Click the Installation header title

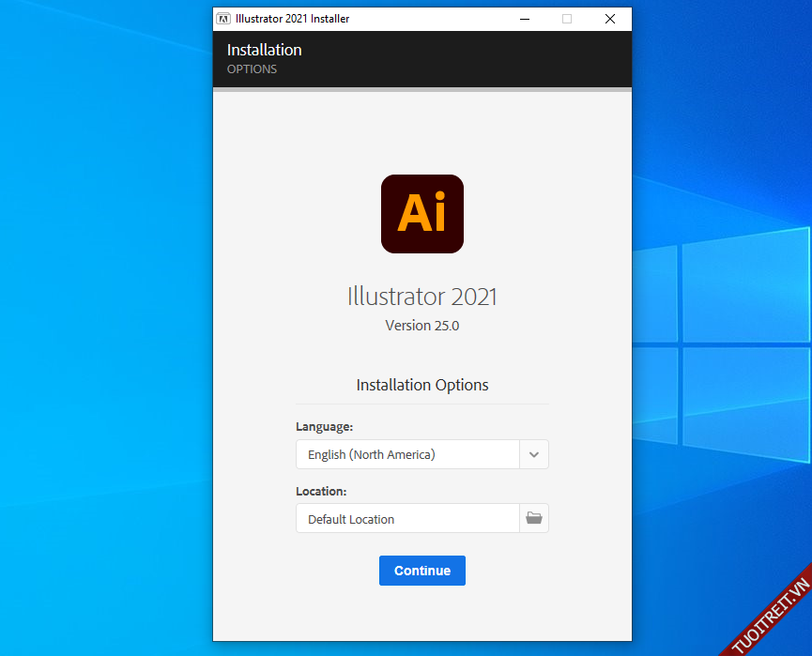tap(265, 50)
